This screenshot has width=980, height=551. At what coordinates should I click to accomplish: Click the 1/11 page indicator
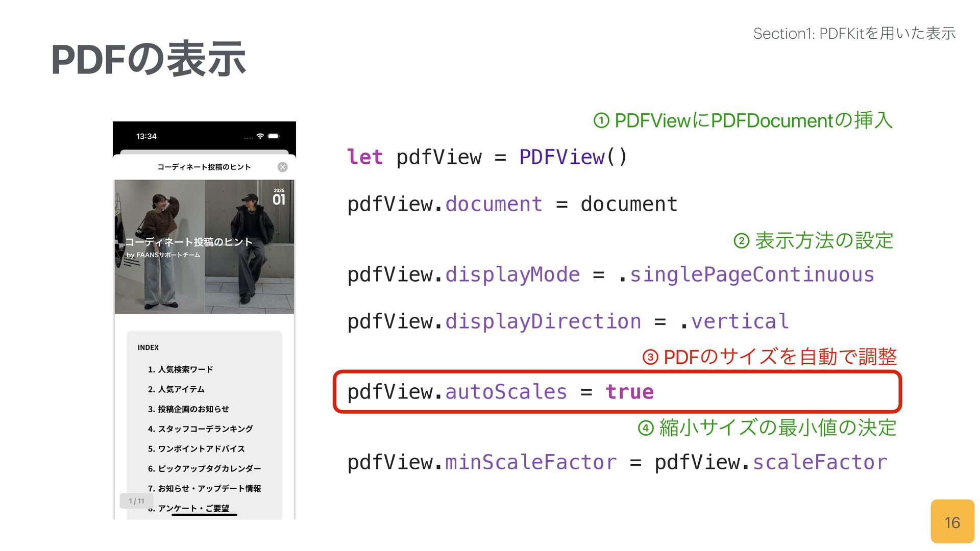(136, 501)
